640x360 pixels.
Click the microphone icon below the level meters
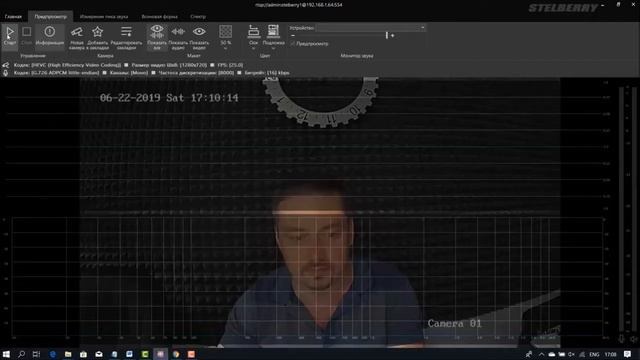pos(621,338)
